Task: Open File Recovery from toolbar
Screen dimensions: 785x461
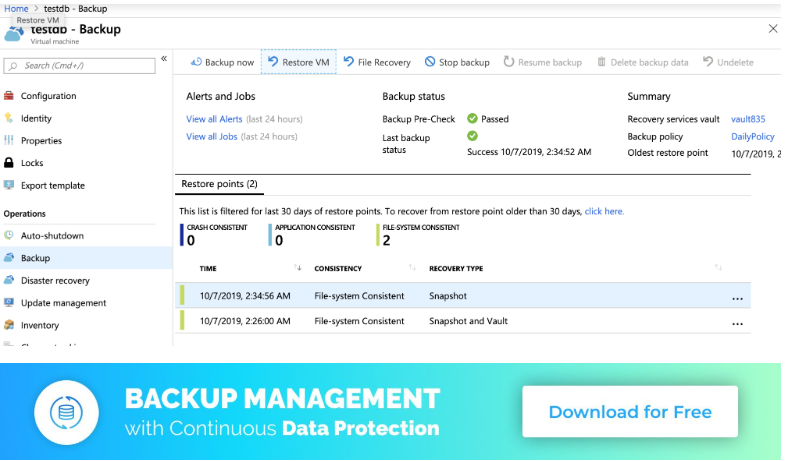Action: pyautogui.click(x=349, y=62)
